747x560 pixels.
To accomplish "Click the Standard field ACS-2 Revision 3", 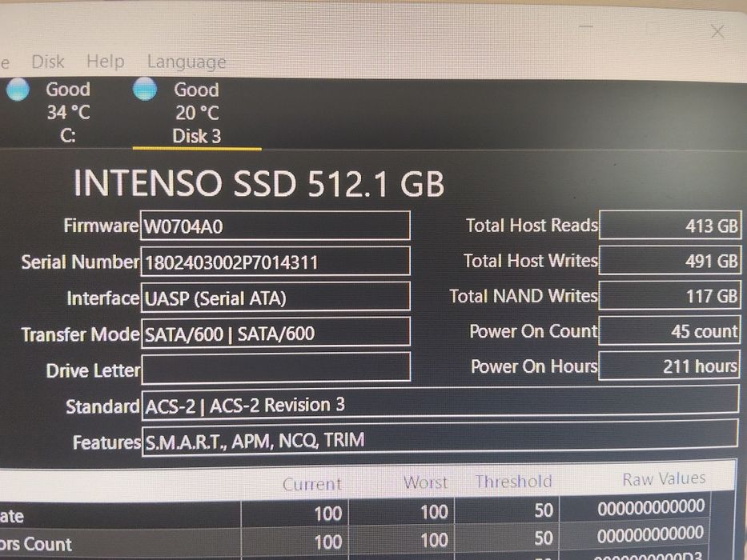I will [440, 404].
